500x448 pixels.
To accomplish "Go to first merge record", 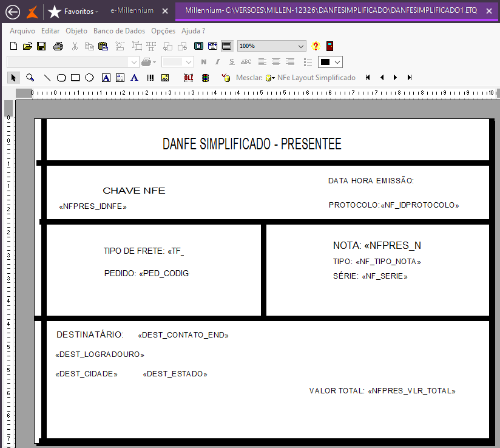I will (368, 78).
